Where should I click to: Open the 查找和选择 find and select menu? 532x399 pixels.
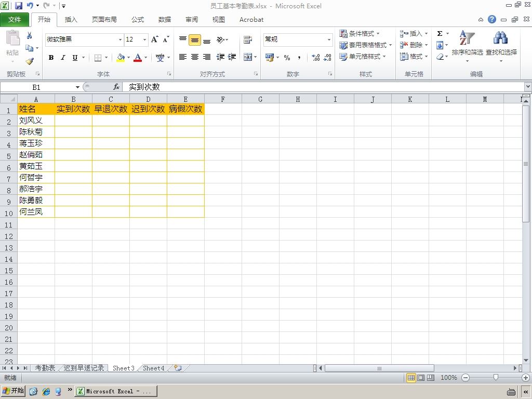(501, 46)
